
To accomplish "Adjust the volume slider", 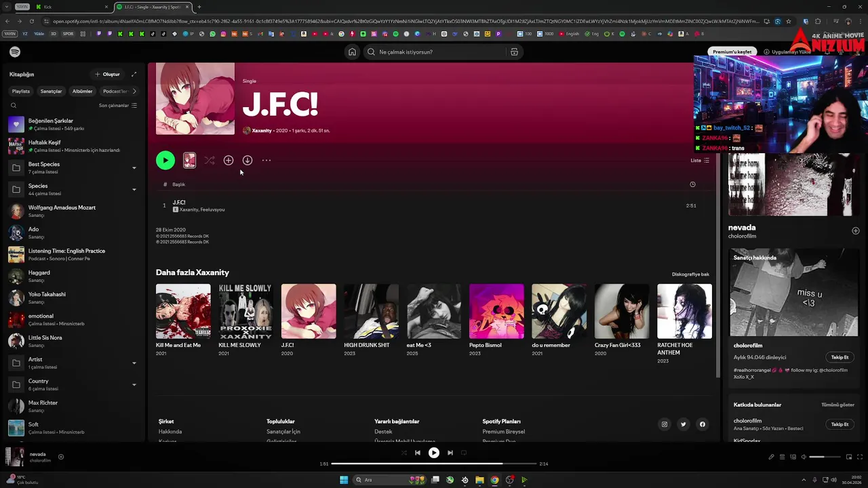I will click(x=826, y=457).
